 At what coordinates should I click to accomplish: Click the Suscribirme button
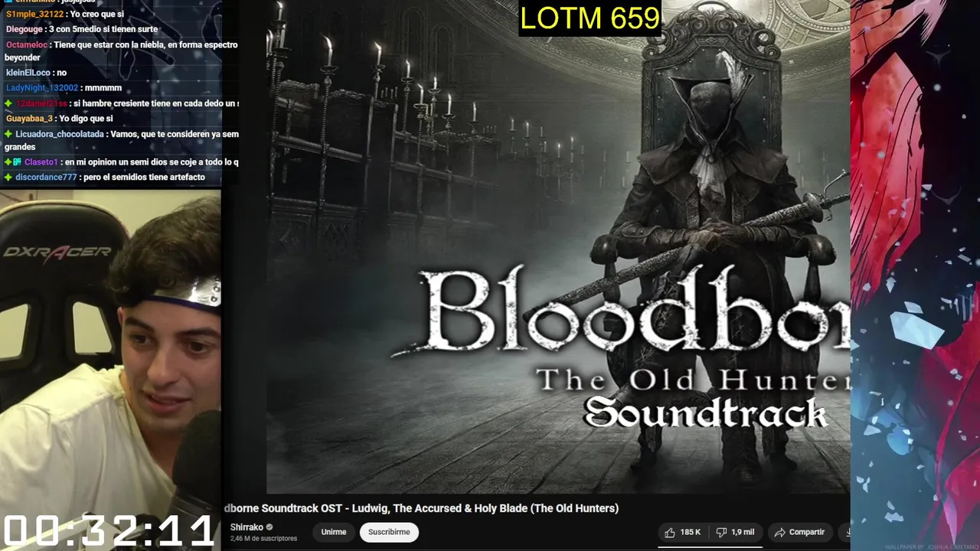(389, 532)
